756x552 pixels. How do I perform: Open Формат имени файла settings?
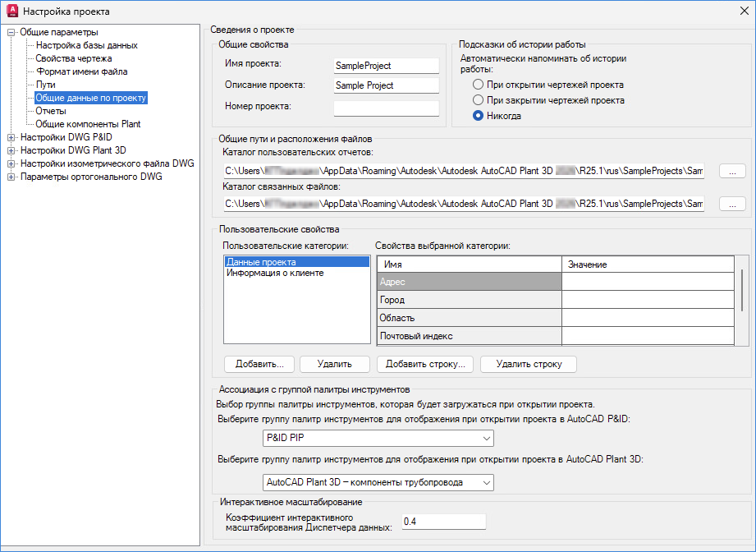[x=82, y=71]
